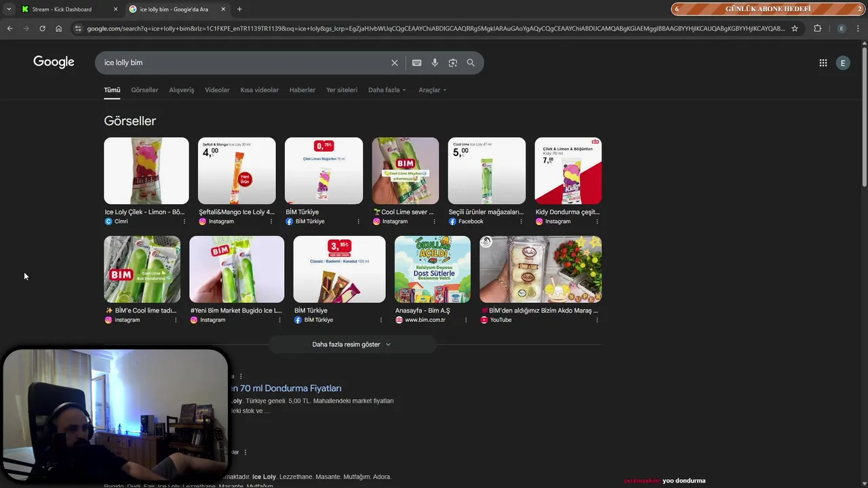Open options for Cool Lime sever Instagram result
The height and width of the screenshot is (488, 868).
click(434, 222)
